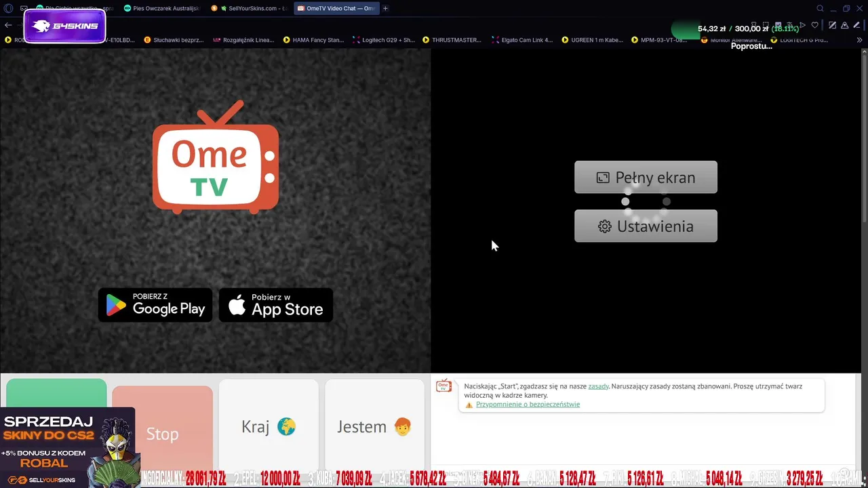Open the Ustawienia settings button
The width and height of the screenshot is (868, 488).
tap(646, 226)
